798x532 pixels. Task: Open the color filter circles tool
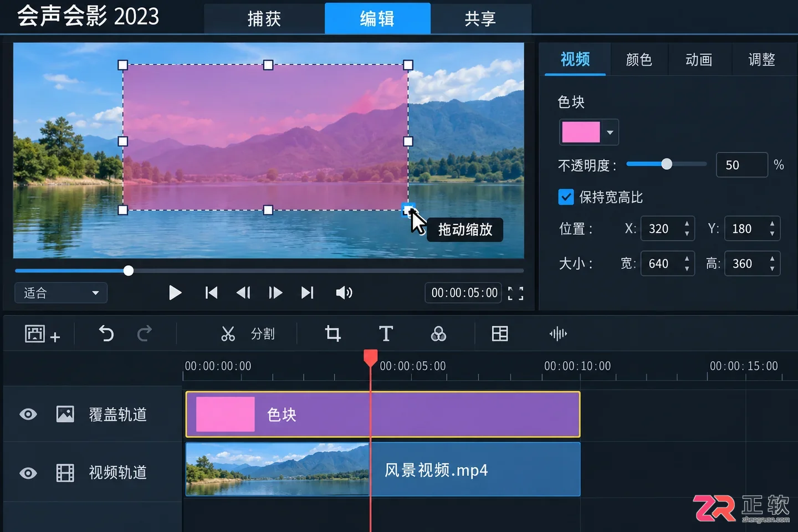[438, 334]
